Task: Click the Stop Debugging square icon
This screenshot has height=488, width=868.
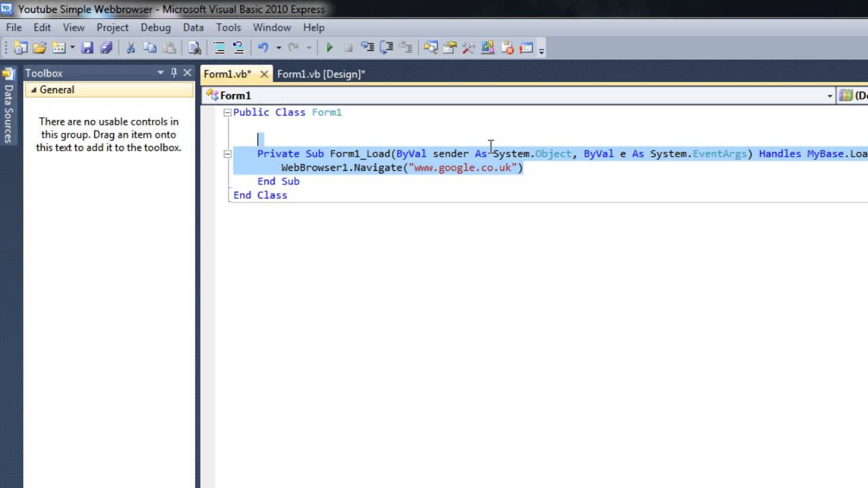Action: coord(349,47)
